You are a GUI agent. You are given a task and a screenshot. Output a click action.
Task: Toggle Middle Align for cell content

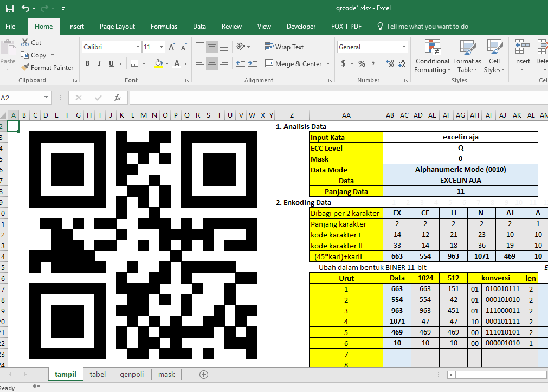coord(212,47)
